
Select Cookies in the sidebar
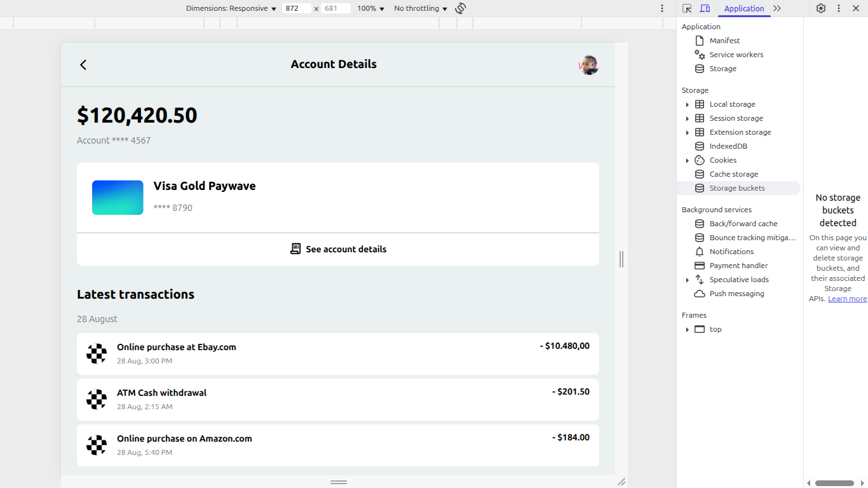(723, 160)
